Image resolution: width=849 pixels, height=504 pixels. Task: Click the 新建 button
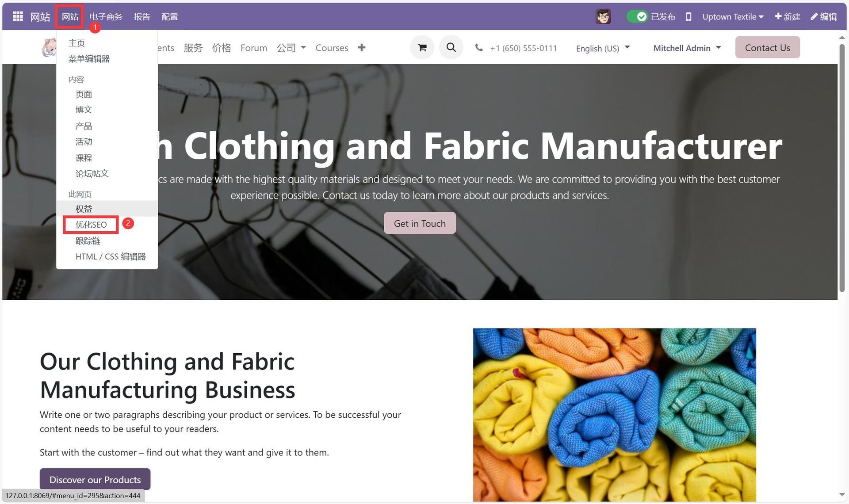pos(788,17)
